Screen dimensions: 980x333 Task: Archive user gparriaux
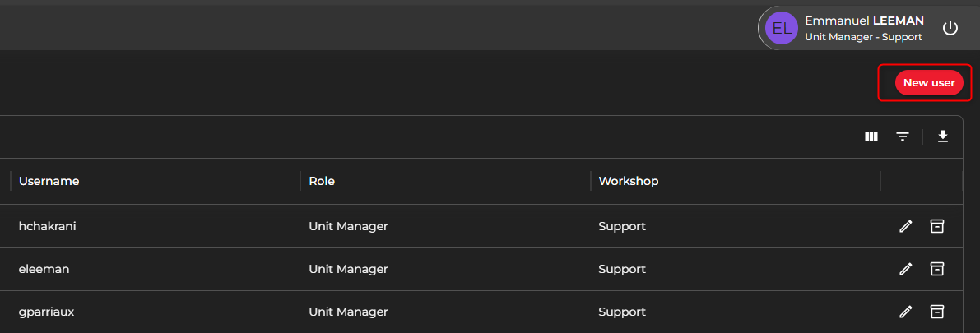(x=936, y=311)
